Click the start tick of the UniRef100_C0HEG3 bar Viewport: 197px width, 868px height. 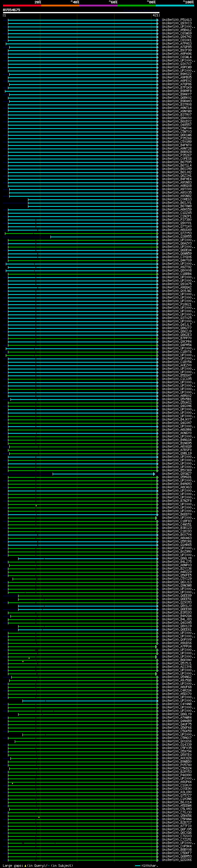pos(28,200)
